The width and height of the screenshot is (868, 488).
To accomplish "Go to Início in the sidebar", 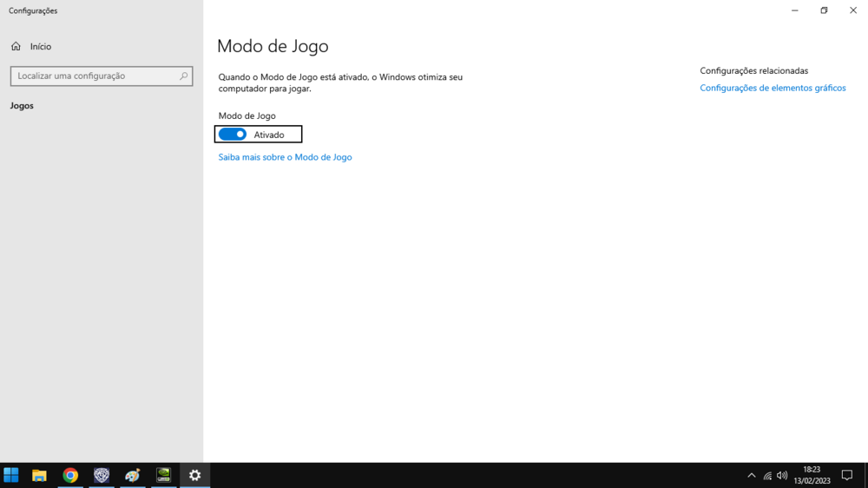I will [41, 47].
